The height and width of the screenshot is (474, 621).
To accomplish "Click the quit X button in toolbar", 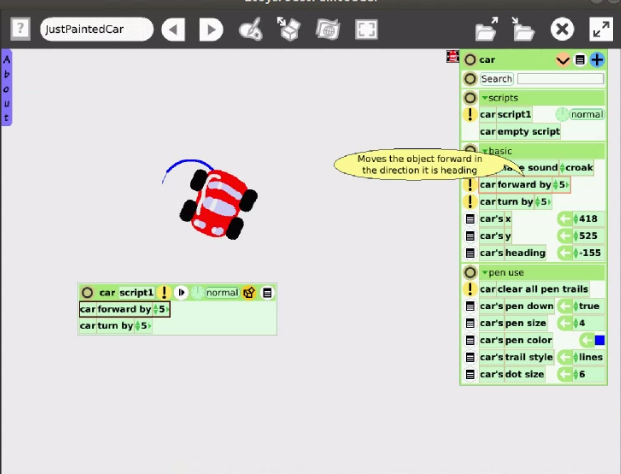I will point(562,29).
